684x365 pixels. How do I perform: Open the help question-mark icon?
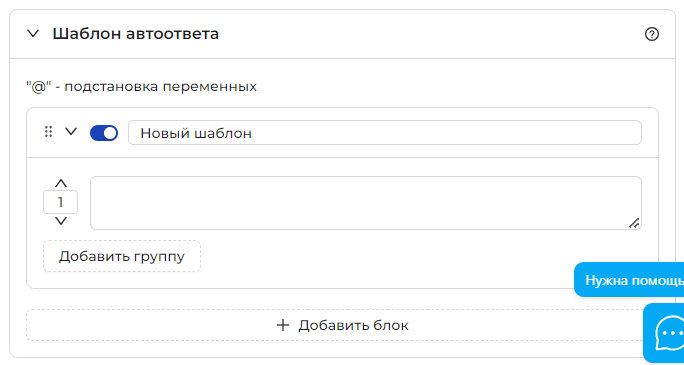pyautogui.click(x=652, y=34)
